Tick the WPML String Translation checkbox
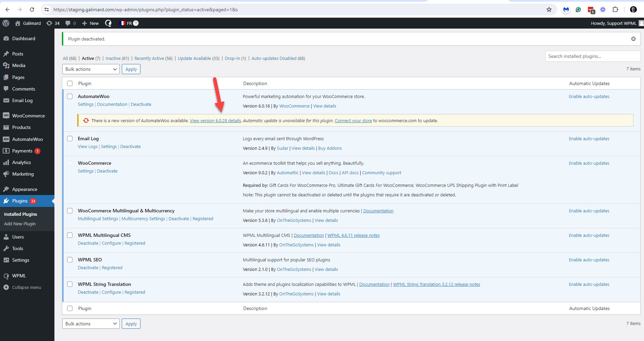 (70, 284)
